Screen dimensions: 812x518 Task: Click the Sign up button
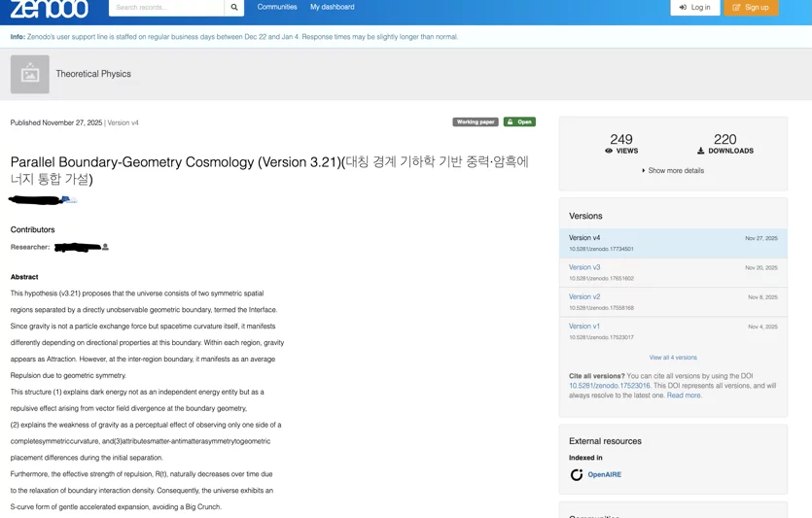pos(751,7)
